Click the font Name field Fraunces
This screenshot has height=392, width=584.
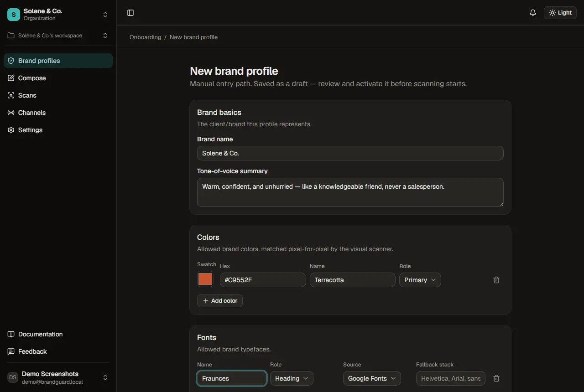pos(232,378)
